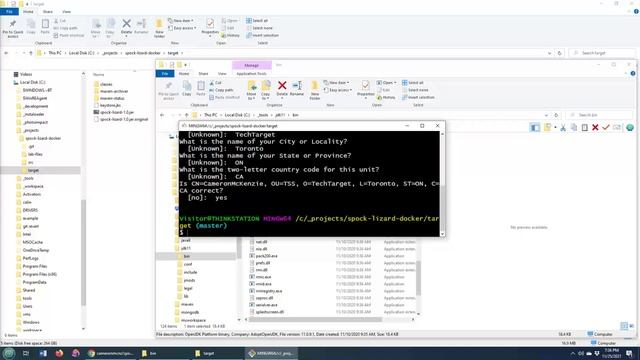Click Move to icon in bin window ribbon

click(251, 90)
